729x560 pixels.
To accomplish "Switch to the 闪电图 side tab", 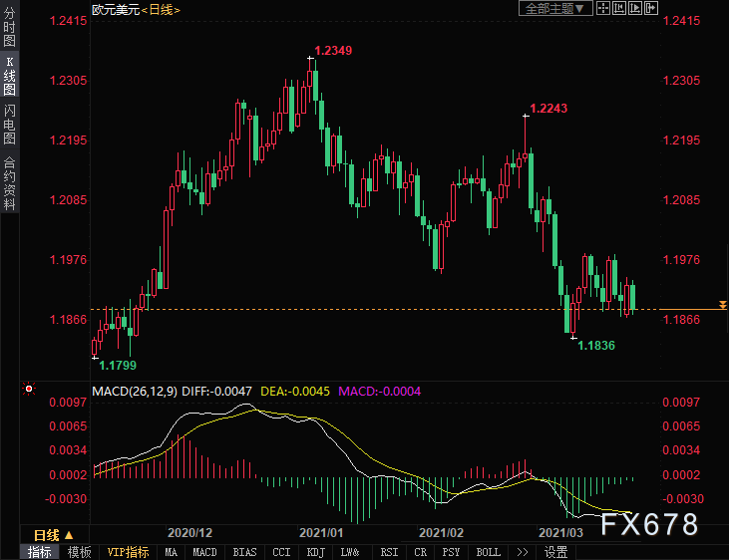I will [x=9, y=118].
